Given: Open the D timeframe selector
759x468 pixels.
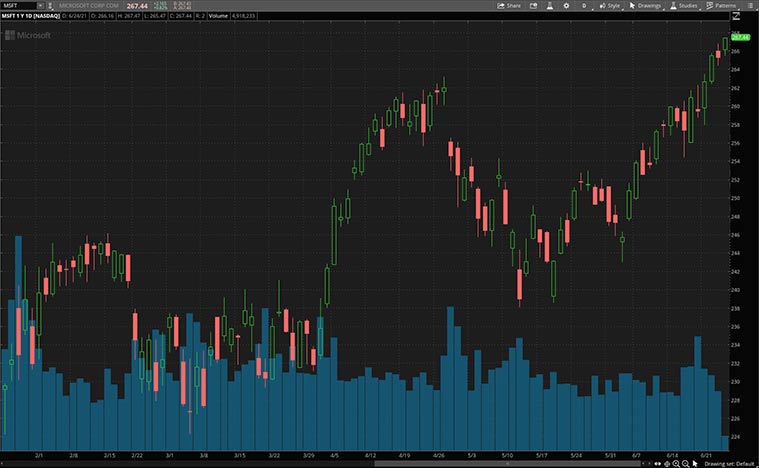Looking at the screenshot, I should coord(584,6).
